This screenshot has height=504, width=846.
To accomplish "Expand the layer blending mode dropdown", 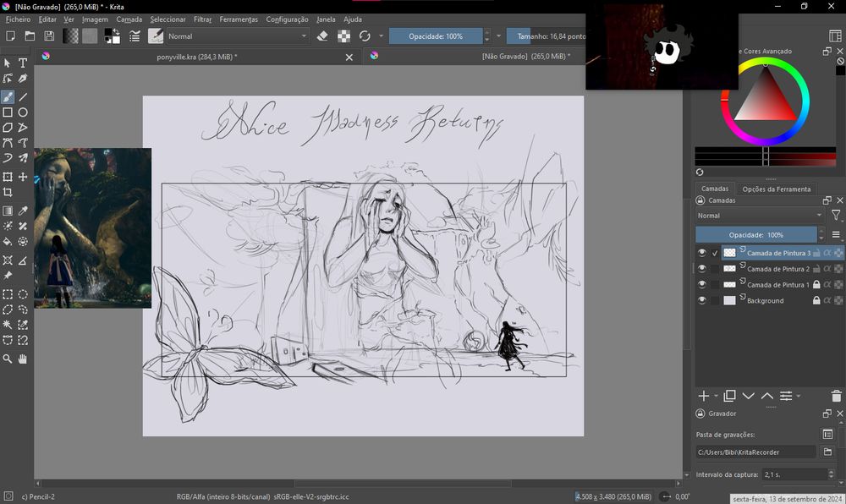I will 759,216.
